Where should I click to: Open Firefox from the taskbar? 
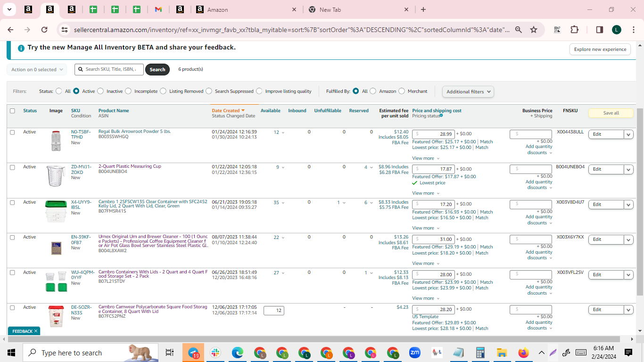click(x=523, y=353)
